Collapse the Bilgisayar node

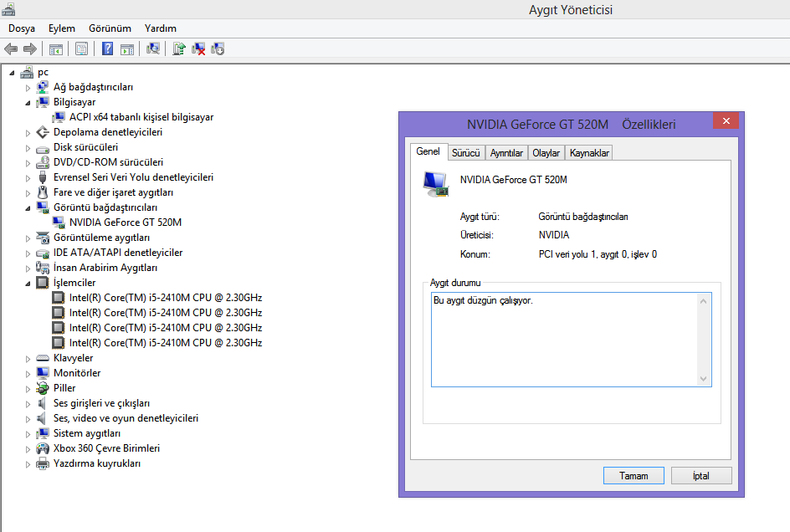(x=28, y=103)
